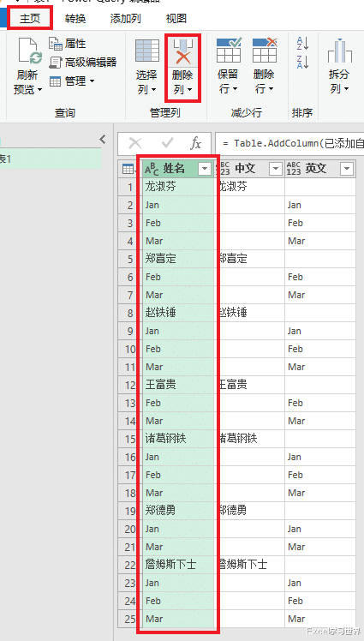Collapse the queries pane with the chevron
Screen dimensions: 364x641
pos(103,140)
